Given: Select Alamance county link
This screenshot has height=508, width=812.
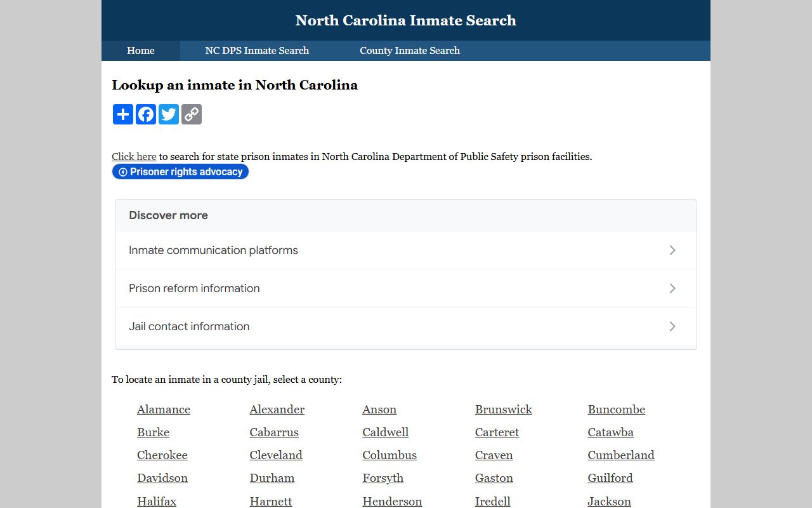Looking at the screenshot, I should (x=164, y=410).
